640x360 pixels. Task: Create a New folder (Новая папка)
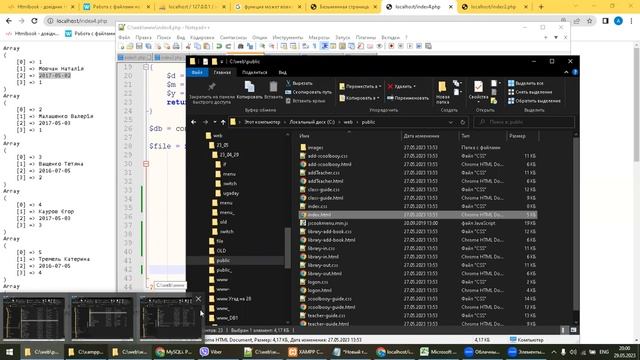442,92
